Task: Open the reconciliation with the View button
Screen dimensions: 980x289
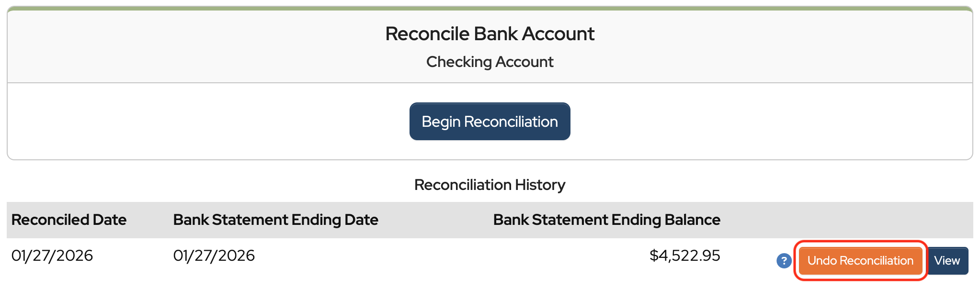Action: pyautogui.click(x=947, y=261)
